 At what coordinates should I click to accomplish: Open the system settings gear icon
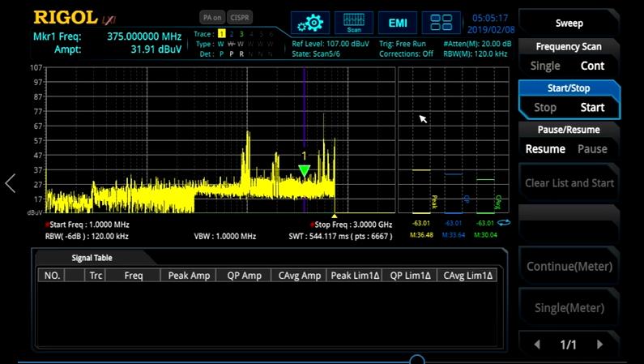click(309, 23)
